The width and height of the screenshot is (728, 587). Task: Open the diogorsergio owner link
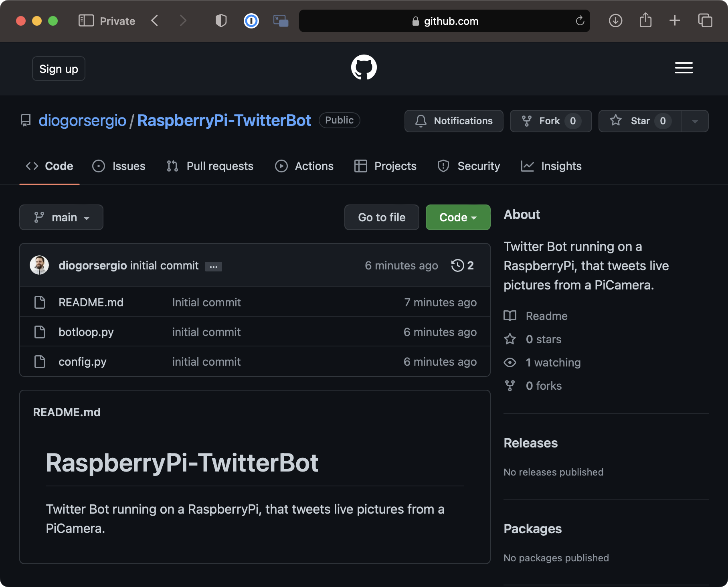pyautogui.click(x=82, y=120)
